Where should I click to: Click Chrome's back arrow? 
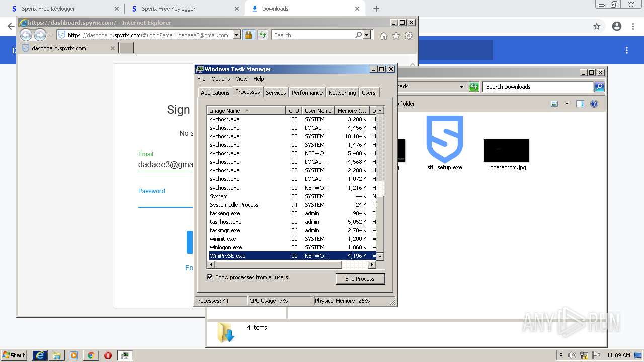[11, 26]
